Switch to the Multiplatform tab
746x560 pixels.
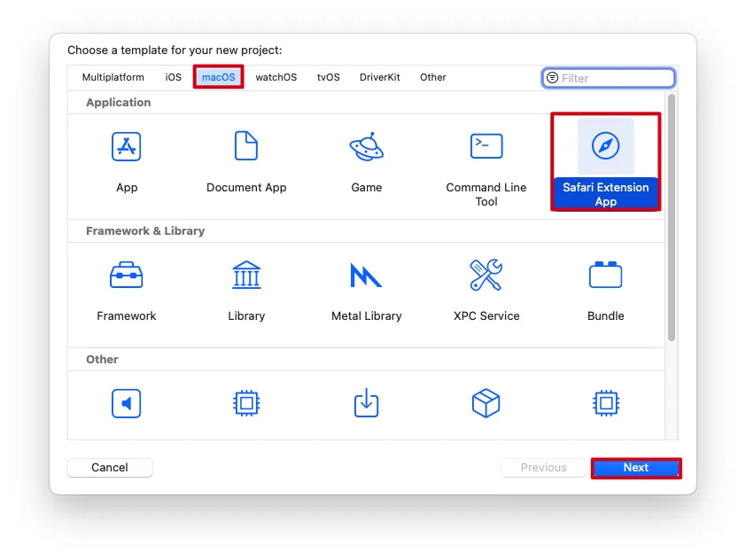pyautogui.click(x=113, y=77)
